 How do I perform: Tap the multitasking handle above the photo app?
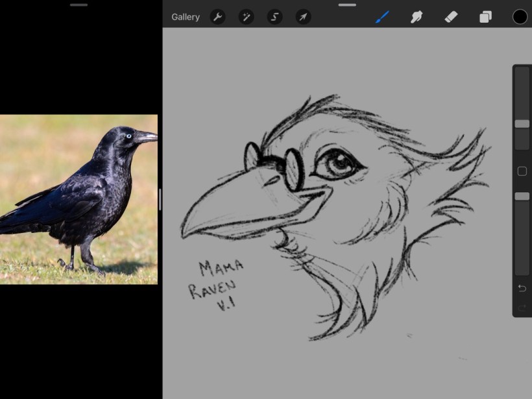[x=79, y=5]
